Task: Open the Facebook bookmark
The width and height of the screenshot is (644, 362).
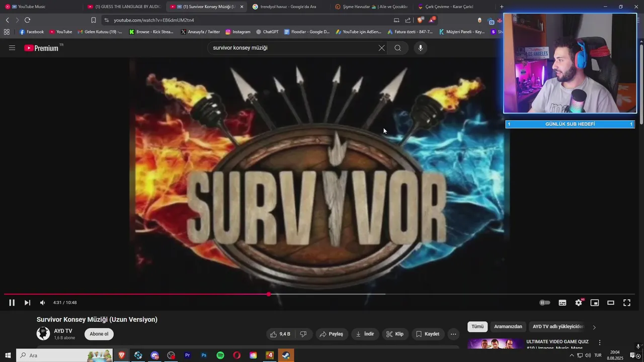Action: tap(32, 32)
